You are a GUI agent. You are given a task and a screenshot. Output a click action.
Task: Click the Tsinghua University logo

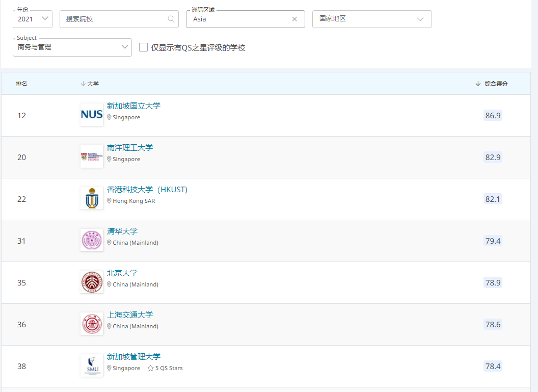point(92,240)
